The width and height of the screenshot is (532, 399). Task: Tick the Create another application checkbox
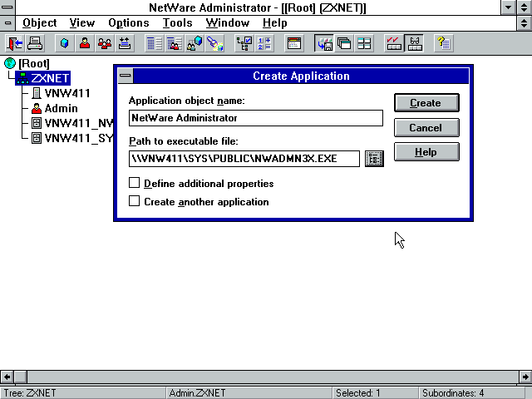135,201
